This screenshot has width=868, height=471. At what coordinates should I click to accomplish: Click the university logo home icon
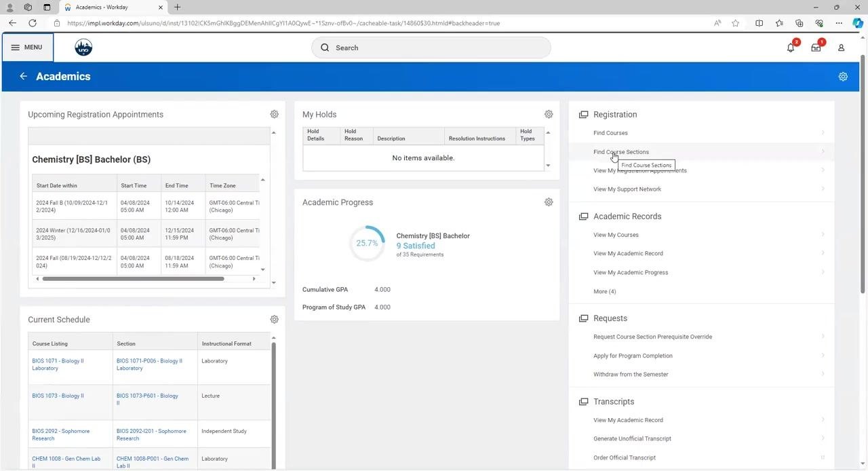83,48
